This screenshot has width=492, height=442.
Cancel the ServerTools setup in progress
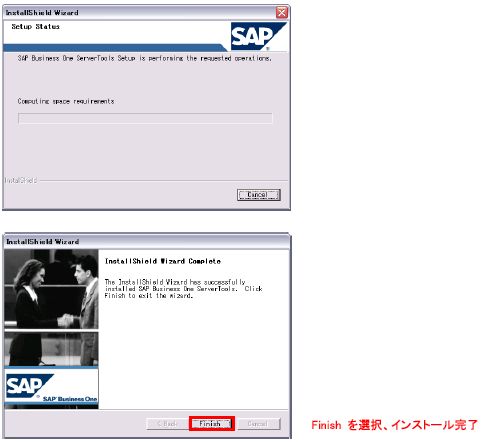[x=259, y=195]
